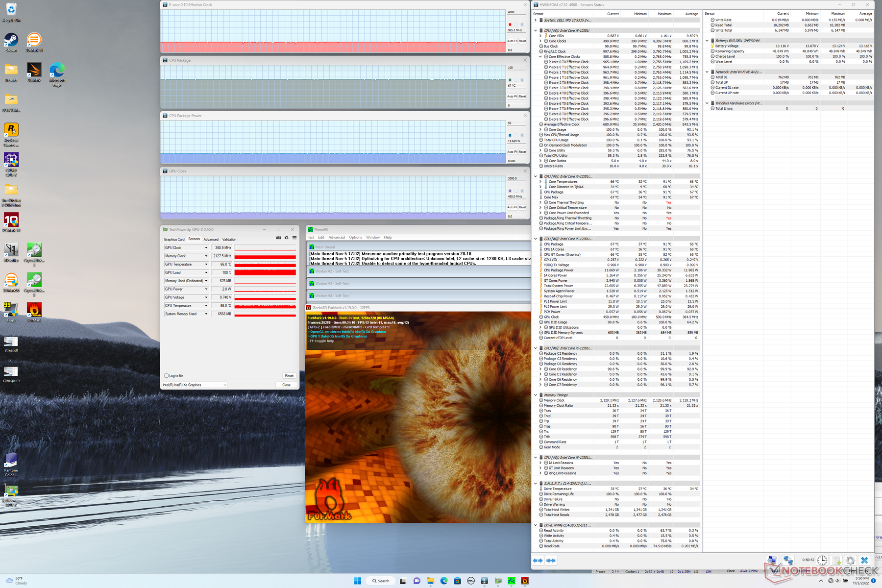This screenshot has height=588, width=882.
Task: Open Prime95 Options menu
Action: pyautogui.click(x=355, y=237)
